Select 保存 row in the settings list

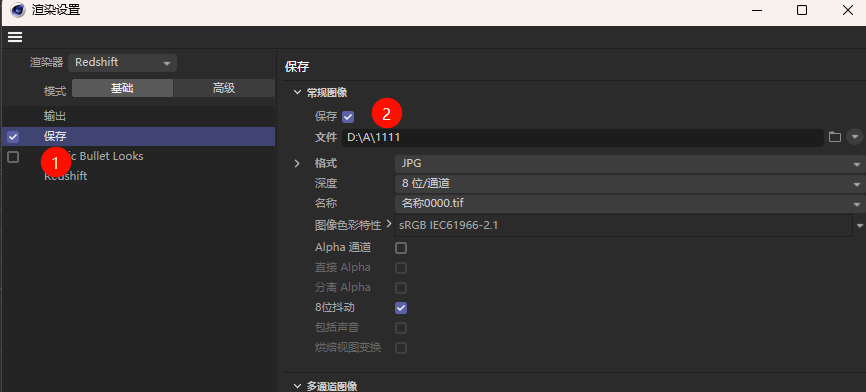138,136
